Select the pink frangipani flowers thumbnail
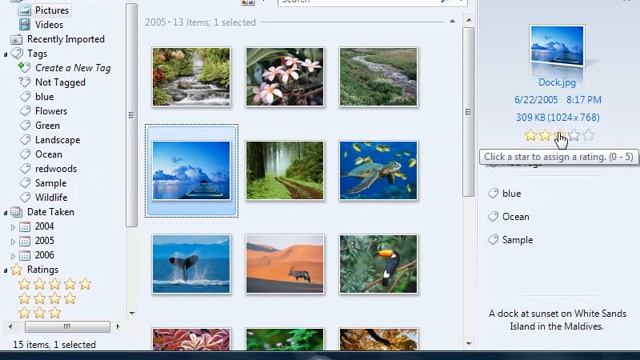Image resolution: width=640 pixels, height=360 pixels. pyautogui.click(x=285, y=77)
